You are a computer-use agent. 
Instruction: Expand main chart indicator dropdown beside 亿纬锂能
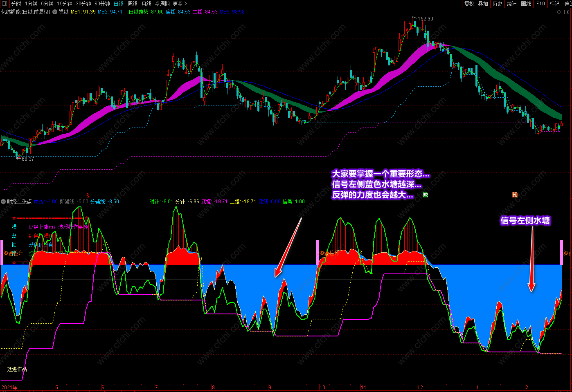coord(55,12)
